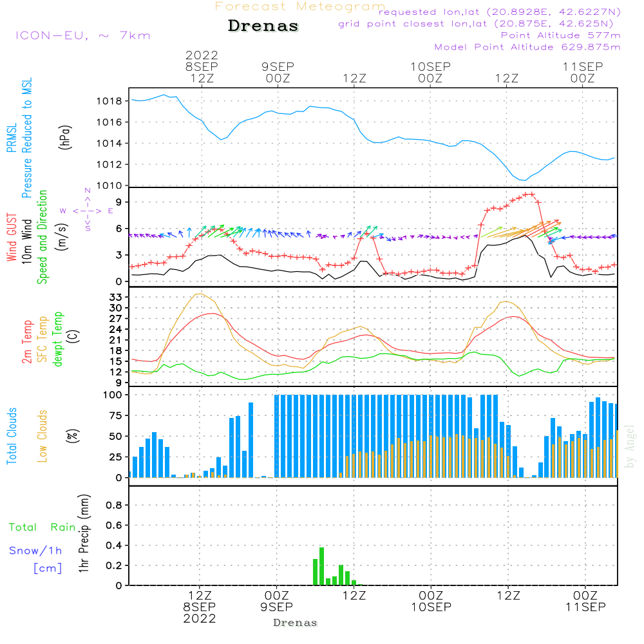This screenshot has height=644, width=644.
Task: Click the 1018 pressure axis value
Action: [x=109, y=101]
